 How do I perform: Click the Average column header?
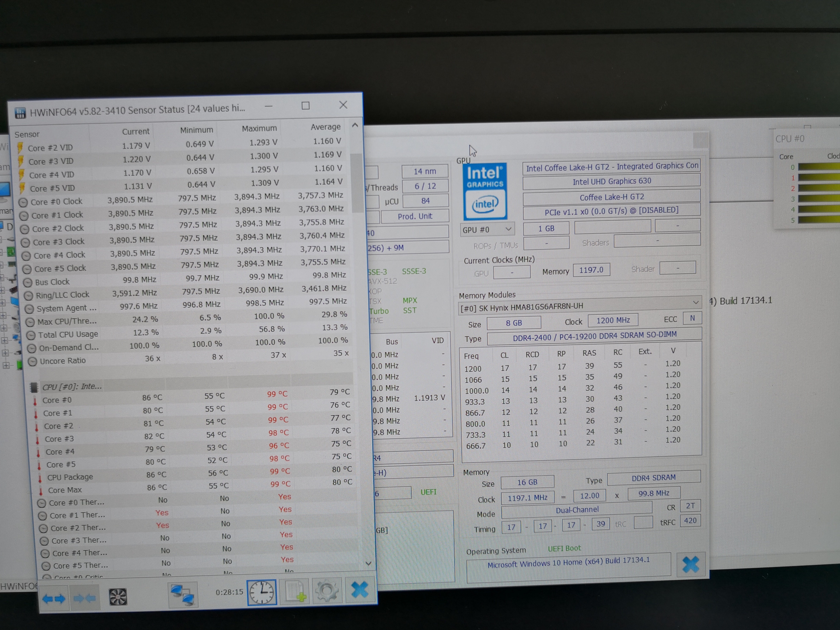tap(325, 127)
